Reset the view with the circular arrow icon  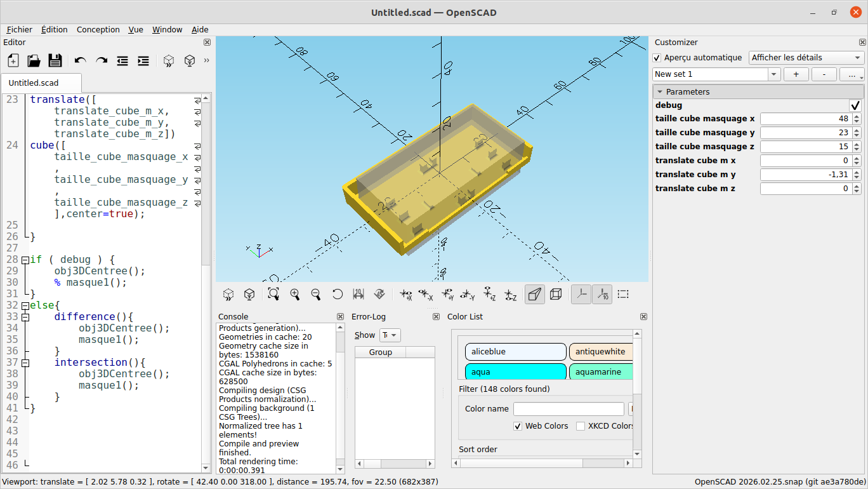(x=338, y=294)
